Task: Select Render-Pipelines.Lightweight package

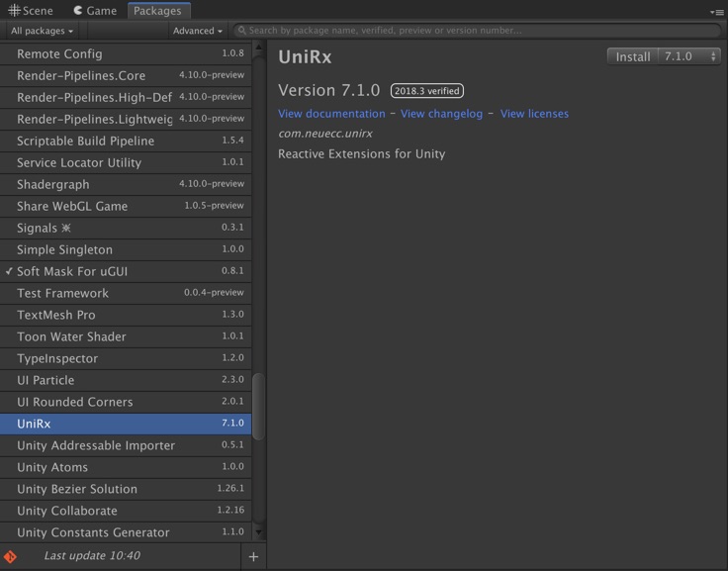Action: pos(126,119)
